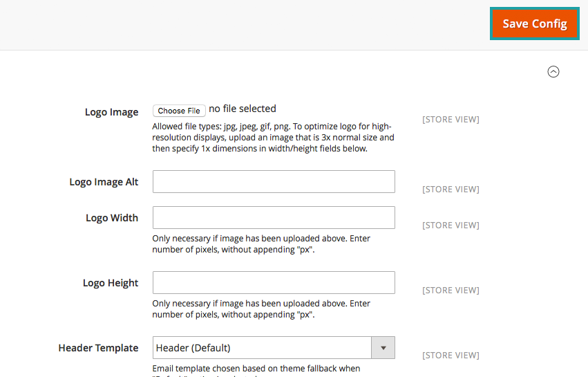Click the Header Template label
This screenshot has height=377, width=588.
pyautogui.click(x=98, y=348)
